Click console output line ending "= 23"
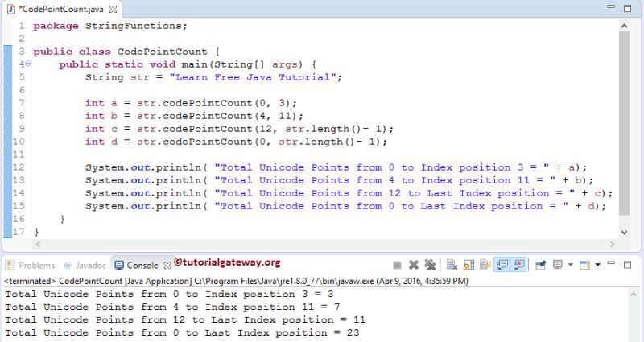 tap(182, 332)
